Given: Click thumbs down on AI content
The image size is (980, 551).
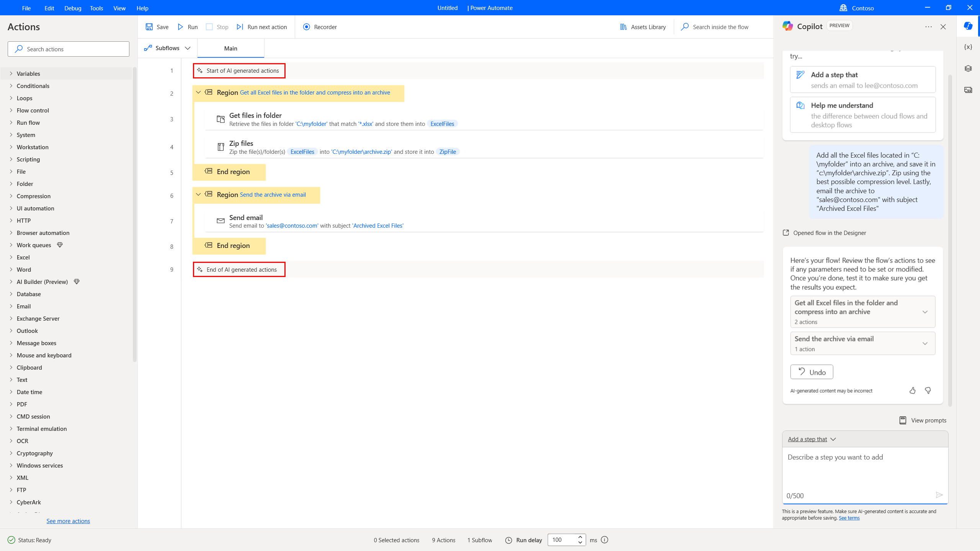Looking at the screenshot, I should click(x=928, y=390).
